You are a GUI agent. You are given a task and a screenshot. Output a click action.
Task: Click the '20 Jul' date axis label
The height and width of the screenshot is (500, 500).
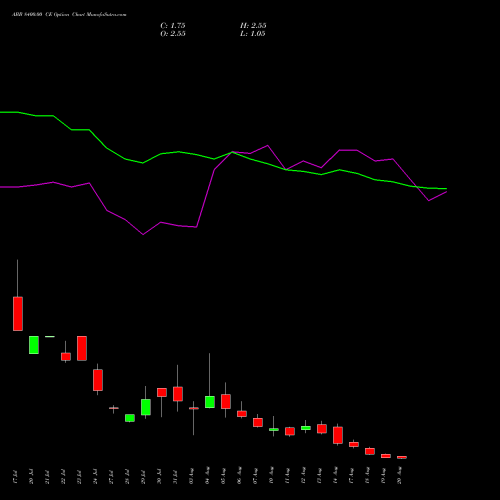pyautogui.click(x=31, y=477)
